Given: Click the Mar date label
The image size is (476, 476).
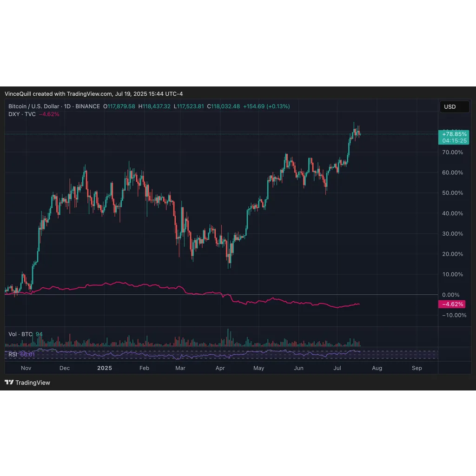Looking at the screenshot, I should pyautogui.click(x=180, y=368).
